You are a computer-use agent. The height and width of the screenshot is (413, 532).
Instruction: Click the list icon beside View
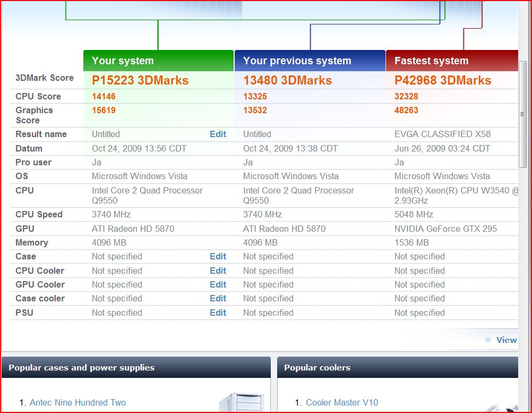pos(488,340)
